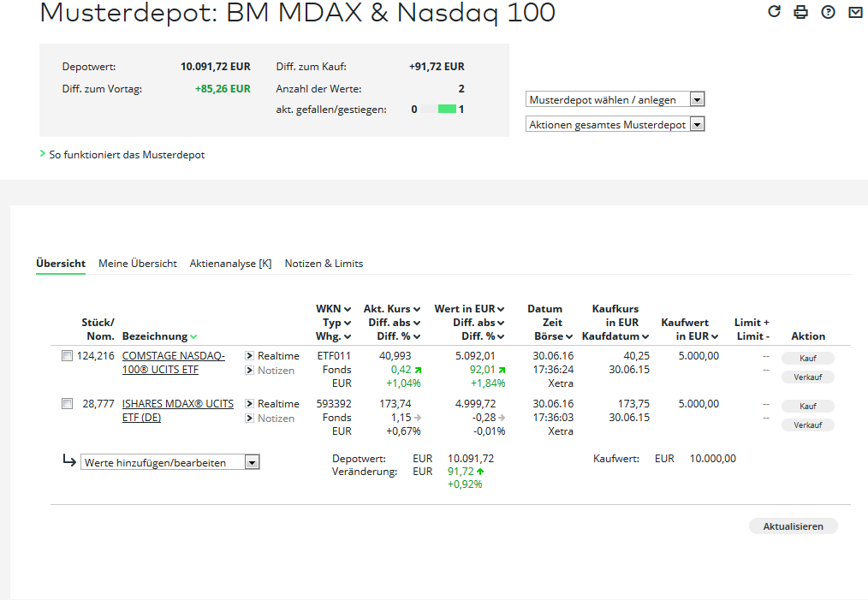Click Verkauf button for Comstage Nasdaq ETF
This screenshot has height=600, width=868.
(808, 377)
